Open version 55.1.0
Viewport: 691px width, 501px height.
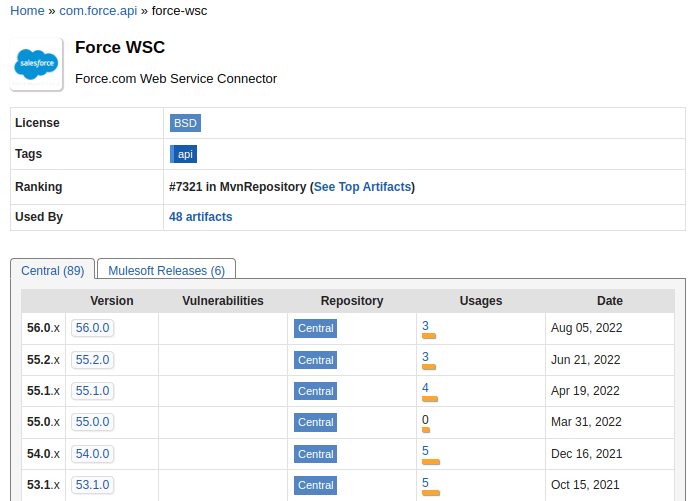[x=93, y=391]
